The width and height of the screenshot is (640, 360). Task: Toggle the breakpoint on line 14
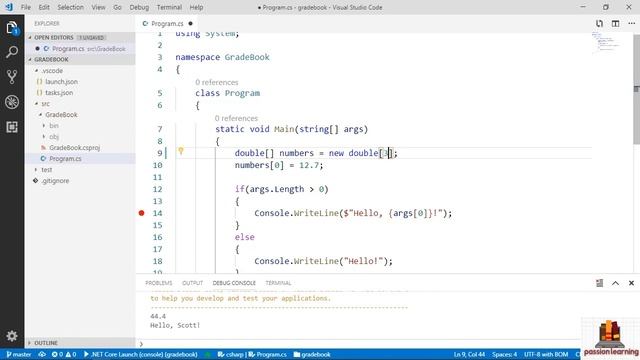click(x=141, y=213)
